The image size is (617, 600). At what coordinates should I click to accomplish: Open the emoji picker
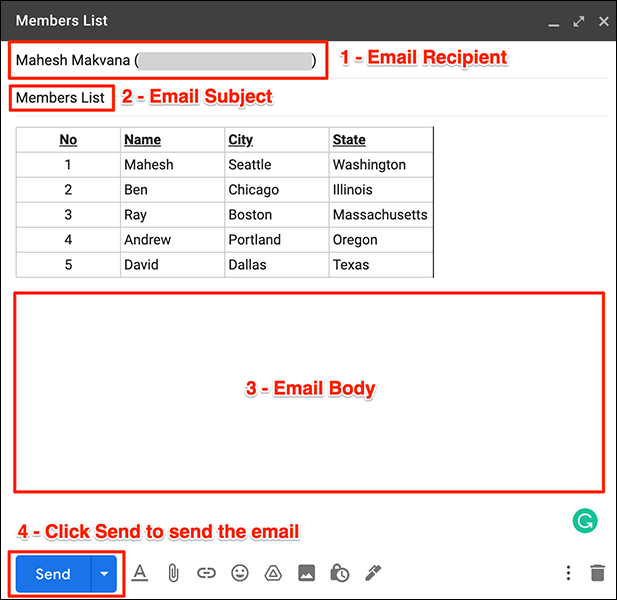[x=240, y=573]
